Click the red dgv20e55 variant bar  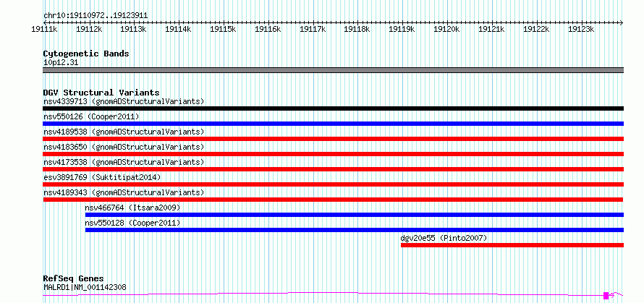coord(512,245)
